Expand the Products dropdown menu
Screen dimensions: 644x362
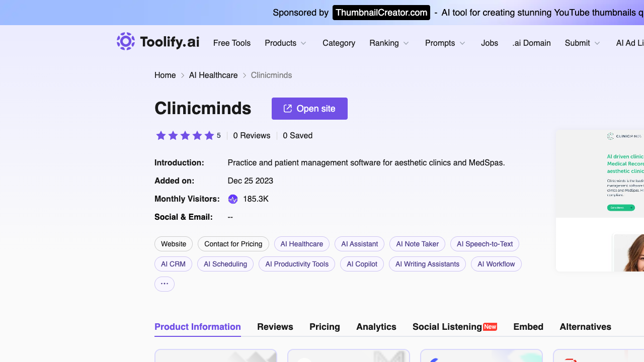286,43
